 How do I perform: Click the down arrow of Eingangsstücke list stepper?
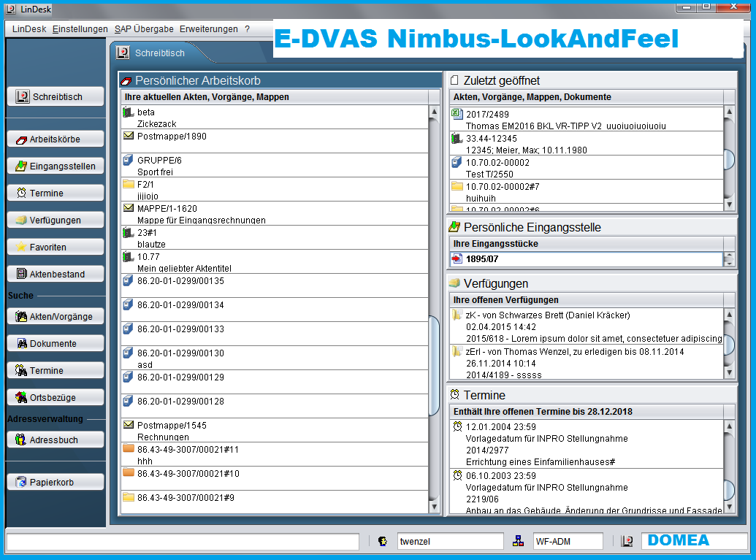(728, 263)
